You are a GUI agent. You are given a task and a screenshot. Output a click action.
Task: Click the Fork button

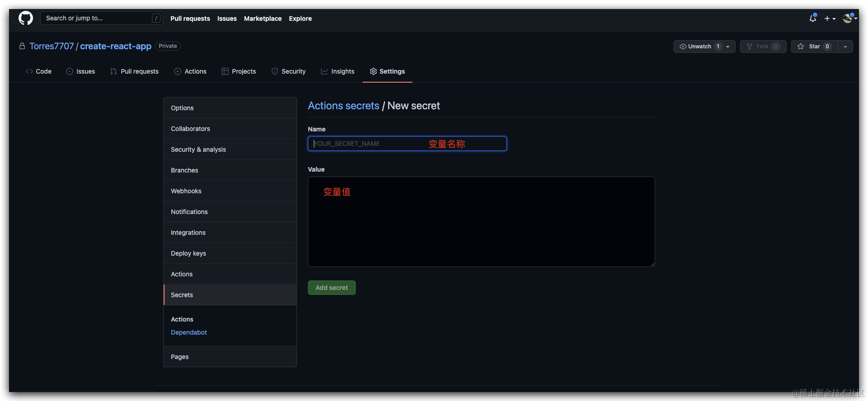[x=763, y=47]
